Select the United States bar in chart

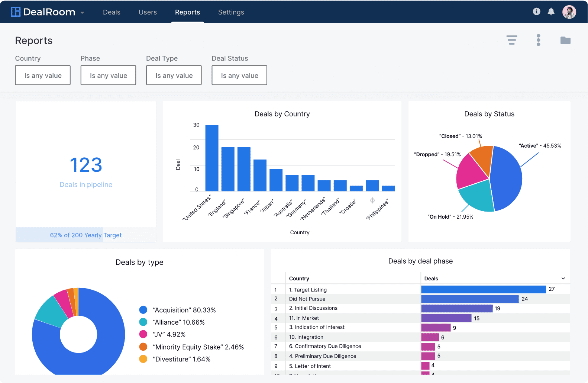click(x=212, y=158)
